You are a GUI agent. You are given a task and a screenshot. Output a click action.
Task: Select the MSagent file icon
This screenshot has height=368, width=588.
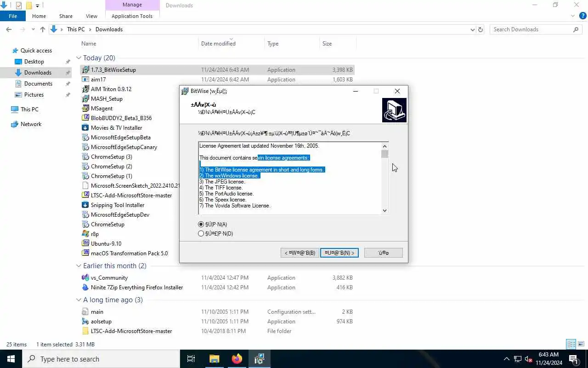pos(85,109)
